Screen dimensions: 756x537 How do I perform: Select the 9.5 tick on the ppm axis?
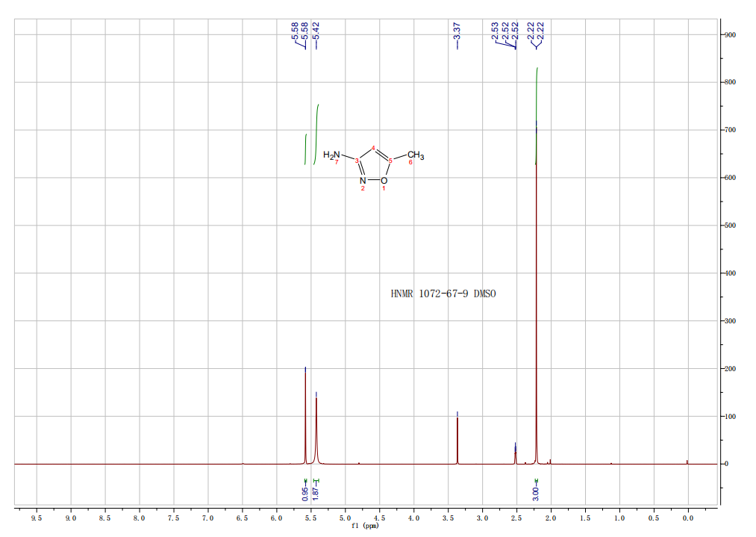(x=37, y=517)
